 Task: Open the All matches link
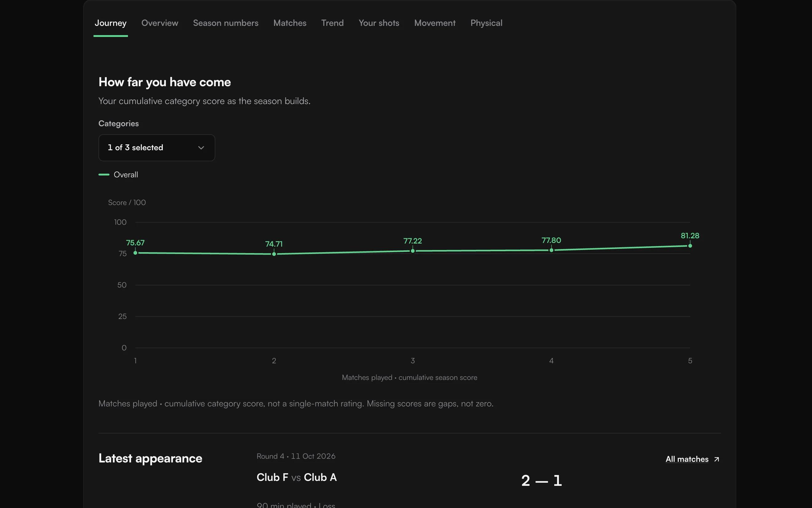(x=693, y=459)
